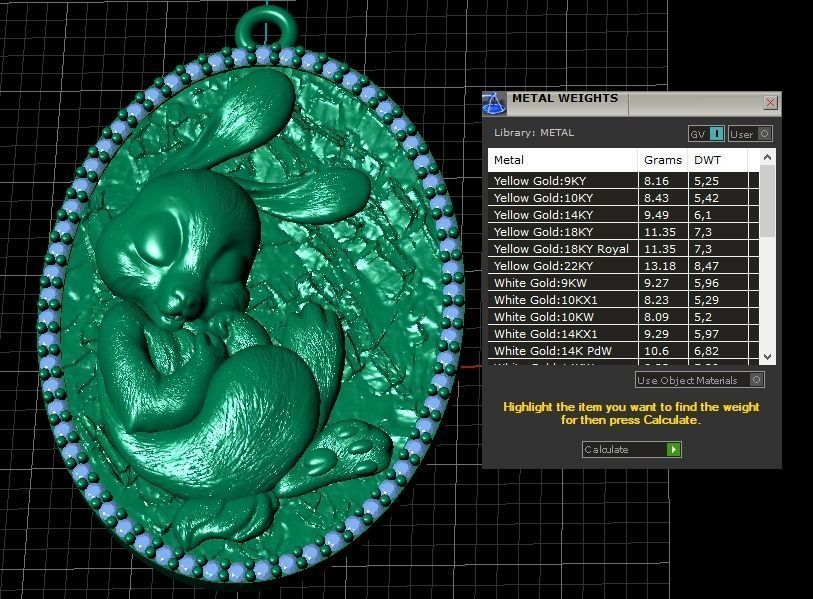Click the metal list scrollbar thumb
The height and width of the screenshot is (599, 813).
pos(767,200)
